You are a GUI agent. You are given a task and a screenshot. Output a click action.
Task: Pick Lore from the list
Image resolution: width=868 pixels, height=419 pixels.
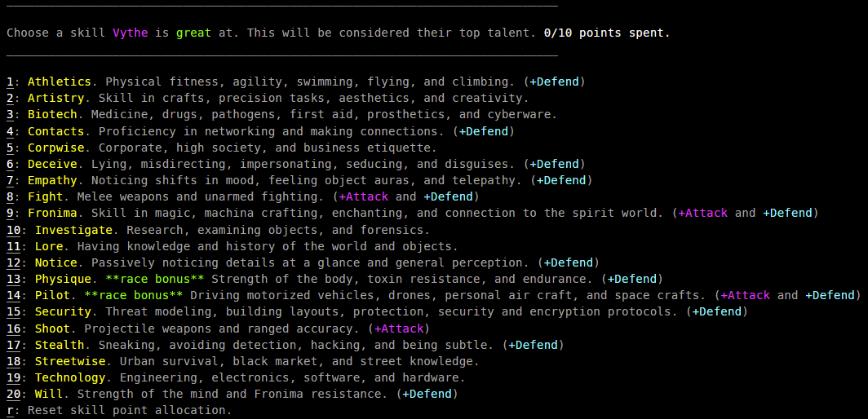coord(232,246)
